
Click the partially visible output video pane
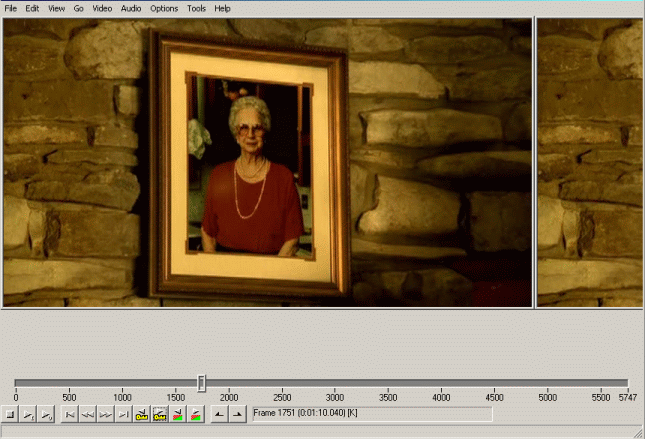click(590, 163)
